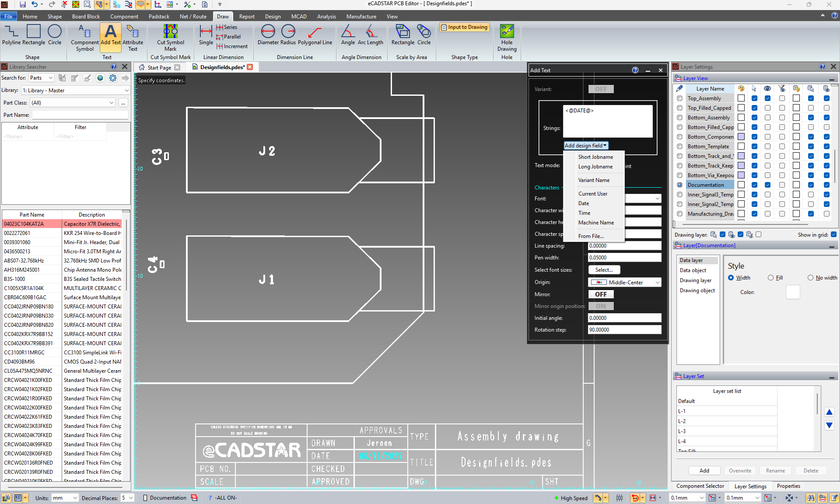The image size is (840, 504).
Task: Open the Search for Parts dropdown
Action: pyautogui.click(x=41, y=78)
